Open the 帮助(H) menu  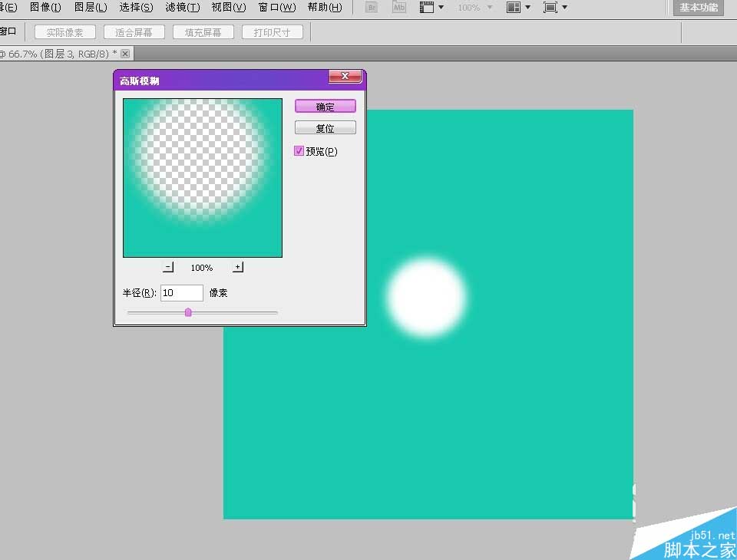coord(325,7)
